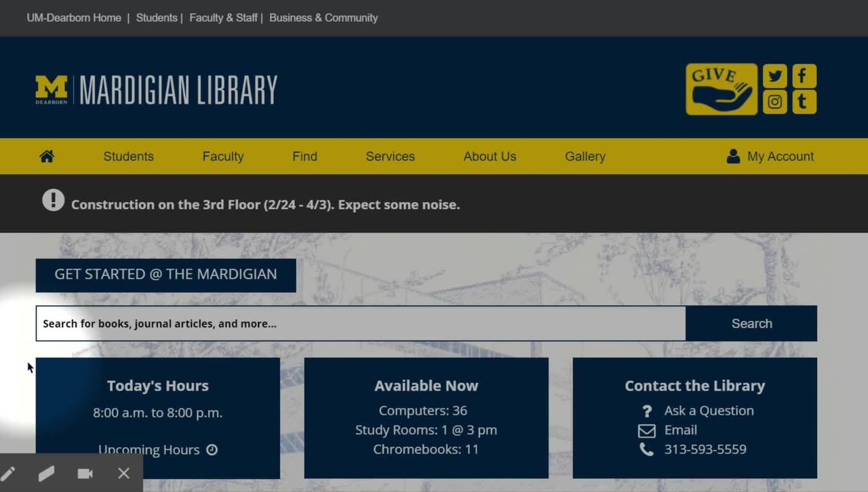Open the Students menu

click(128, 156)
